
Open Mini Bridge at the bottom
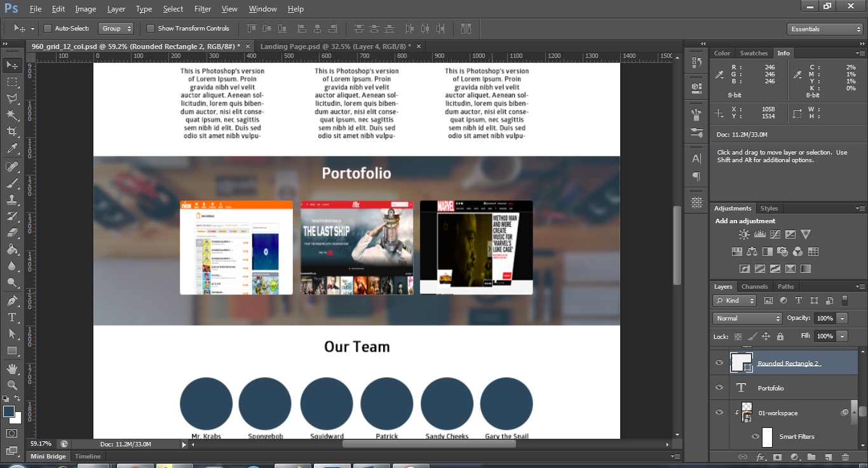tap(48, 456)
